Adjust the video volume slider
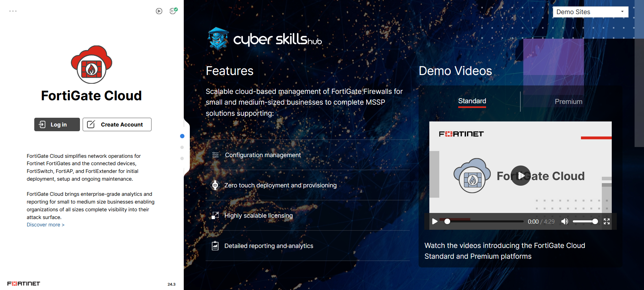The height and width of the screenshot is (290, 644). click(x=585, y=221)
